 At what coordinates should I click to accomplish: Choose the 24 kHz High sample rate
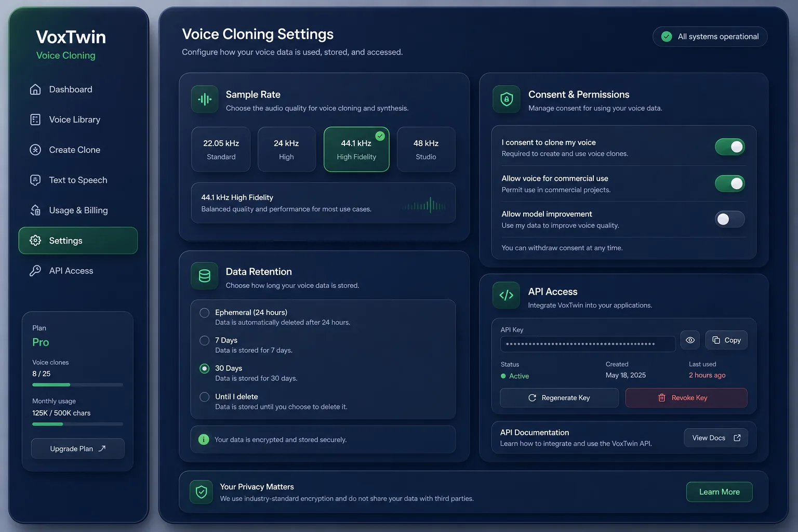click(x=287, y=150)
